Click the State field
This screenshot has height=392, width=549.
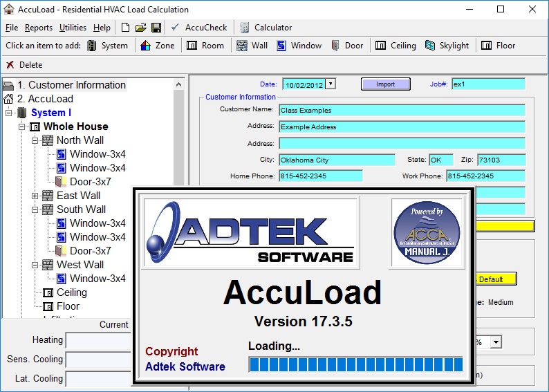[x=441, y=160]
